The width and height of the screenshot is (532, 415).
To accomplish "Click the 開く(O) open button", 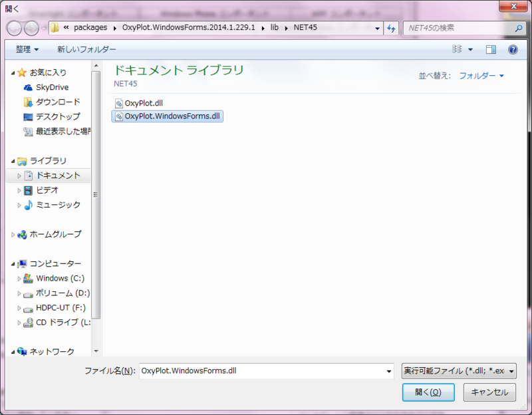I will click(x=428, y=392).
